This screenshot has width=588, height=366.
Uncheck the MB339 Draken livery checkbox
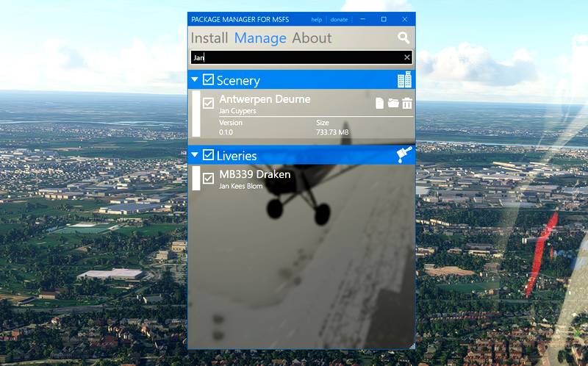pyautogui.click(x=209, y=179)
